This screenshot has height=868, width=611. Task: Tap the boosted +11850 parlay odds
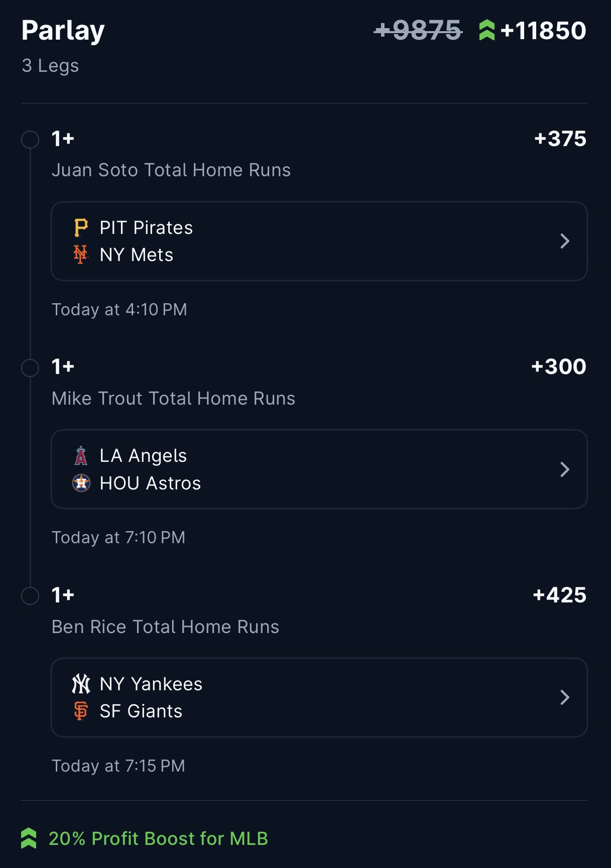[x=543, y=30]
